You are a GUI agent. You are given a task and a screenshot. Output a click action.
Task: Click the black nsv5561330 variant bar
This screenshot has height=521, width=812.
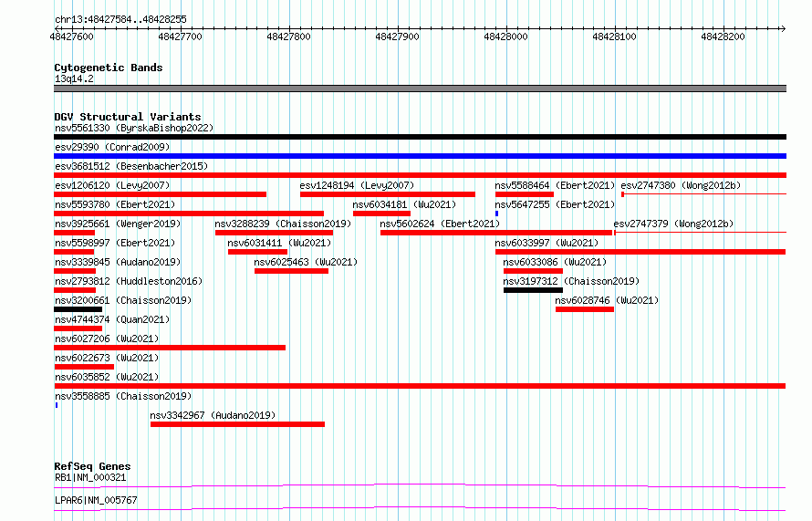(420, 137)
